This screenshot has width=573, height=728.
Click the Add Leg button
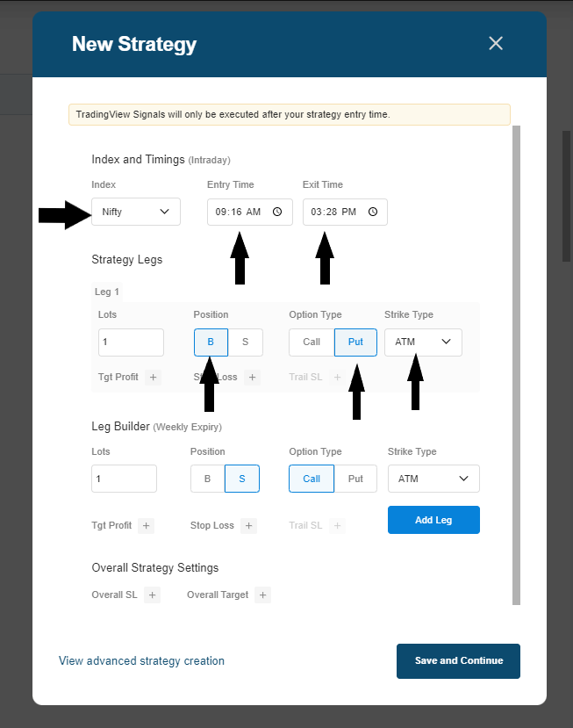433,520
